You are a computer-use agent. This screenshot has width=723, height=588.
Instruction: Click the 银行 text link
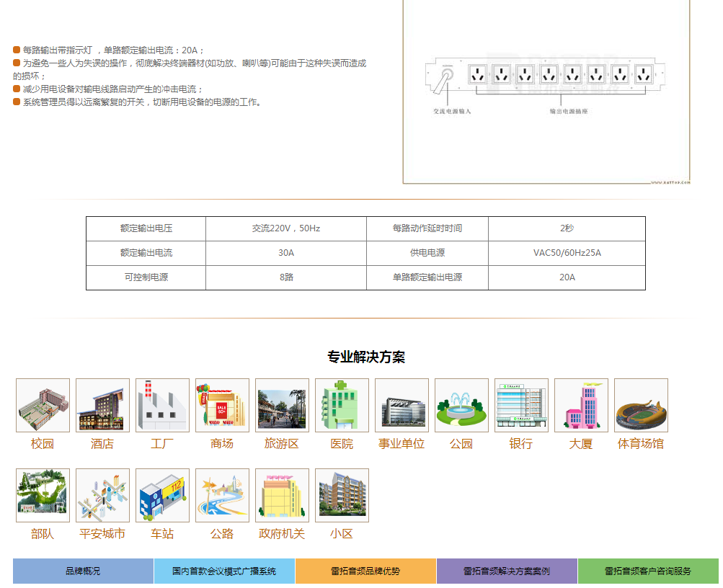pyautogui.click(x=520, y=444)
